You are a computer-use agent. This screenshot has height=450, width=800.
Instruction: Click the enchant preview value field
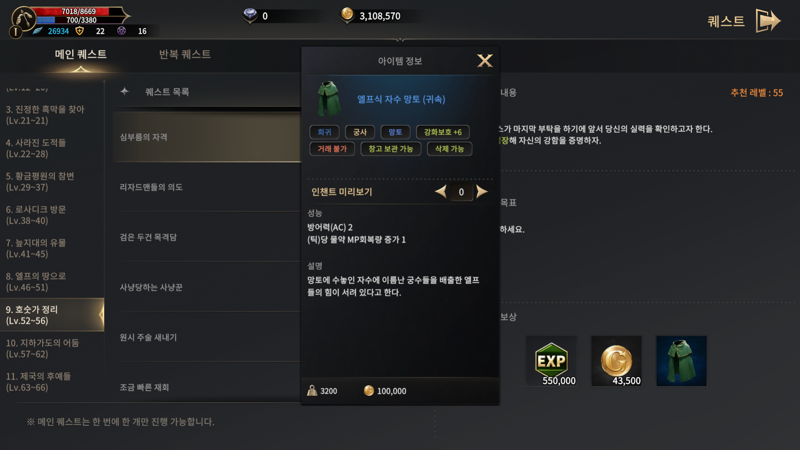point(461,192)
